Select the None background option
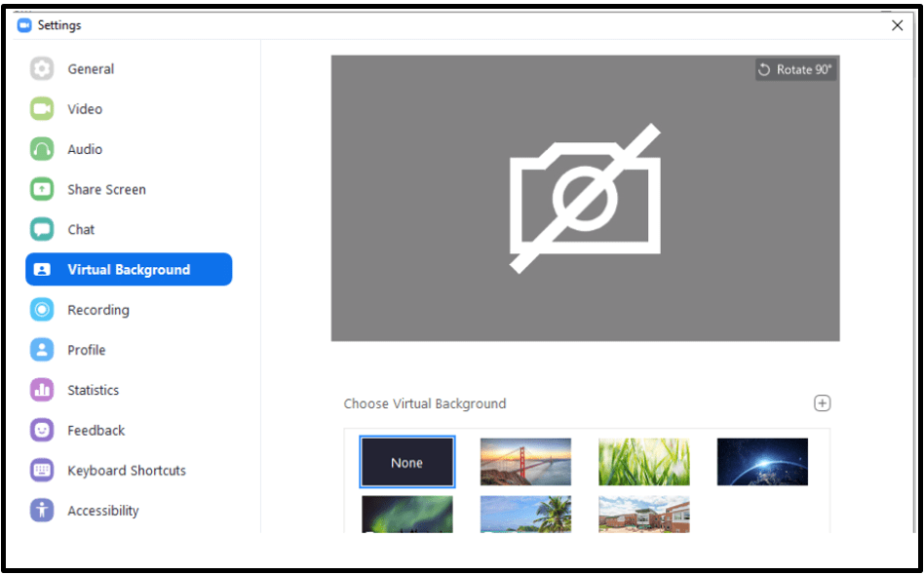924x574 pixels. pos(407,462)
